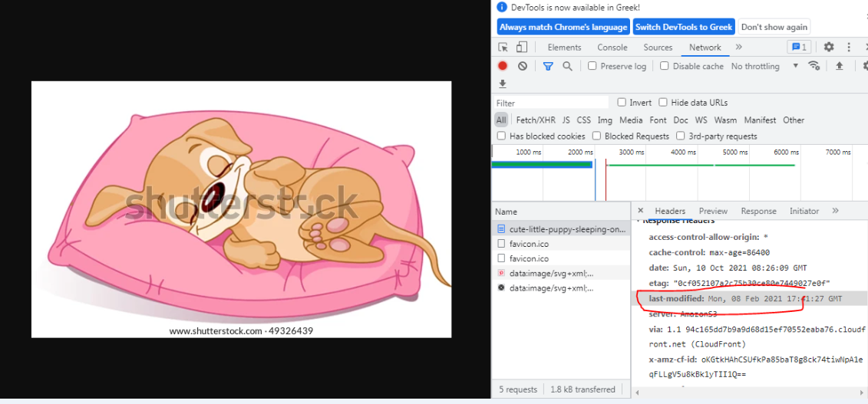Click Don't show again button
The height and width of the screenshot is (404, 868).
pos(774,27)
